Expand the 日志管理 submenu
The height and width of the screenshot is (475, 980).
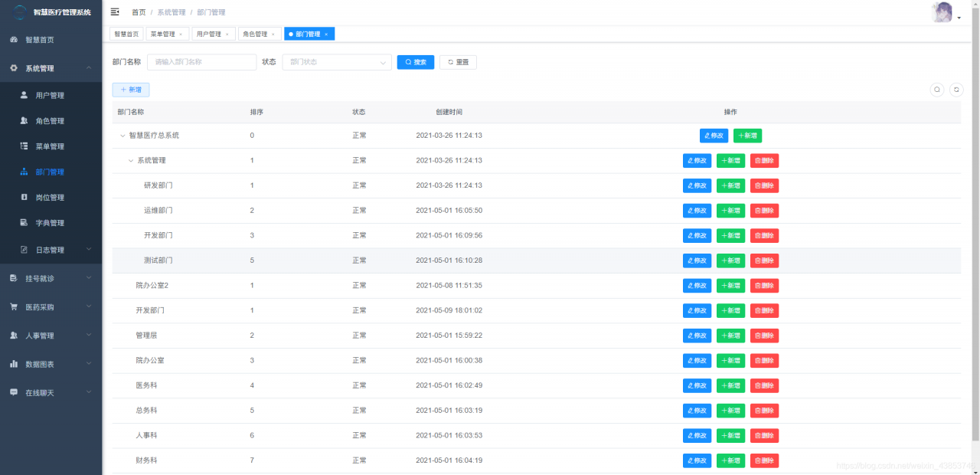(51, 250)
